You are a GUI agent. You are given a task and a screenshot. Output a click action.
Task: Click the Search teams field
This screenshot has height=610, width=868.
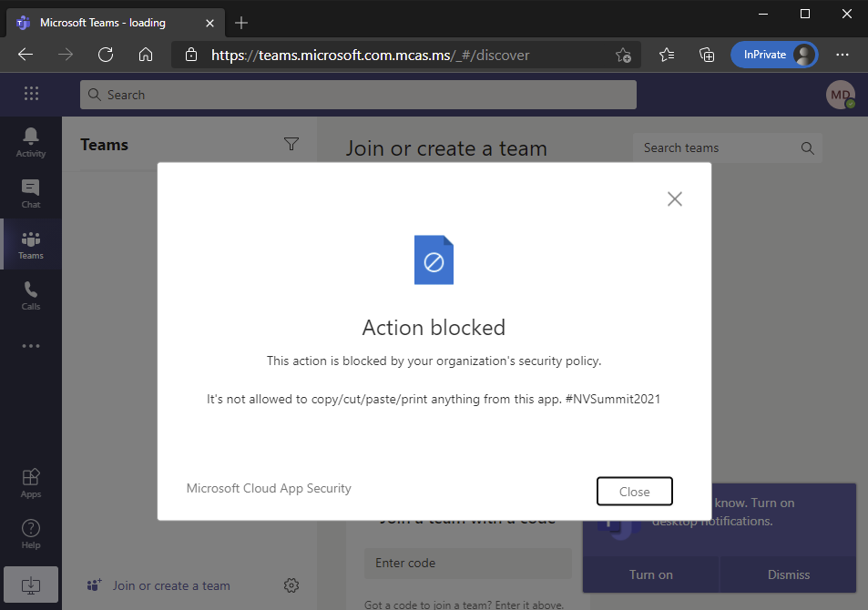click(x=728, y=147)
